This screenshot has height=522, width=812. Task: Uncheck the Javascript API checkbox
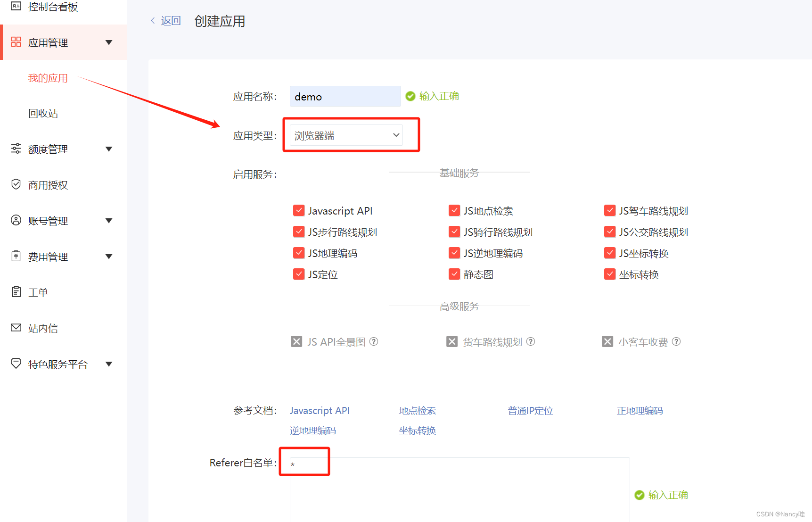click(299, 210)
